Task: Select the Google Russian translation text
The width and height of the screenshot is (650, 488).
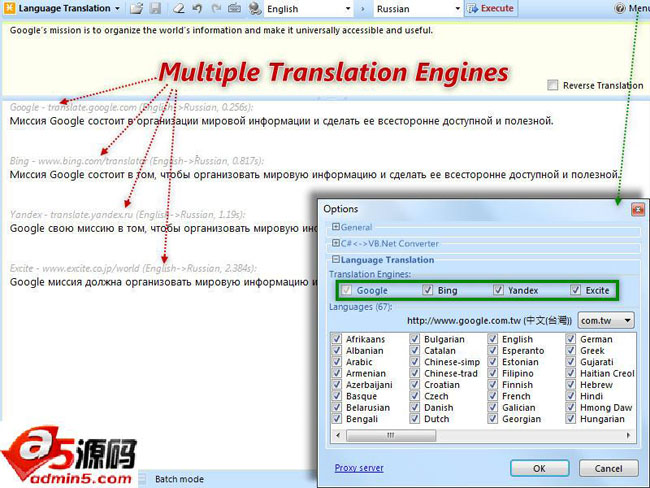Action: click(281, 121)
